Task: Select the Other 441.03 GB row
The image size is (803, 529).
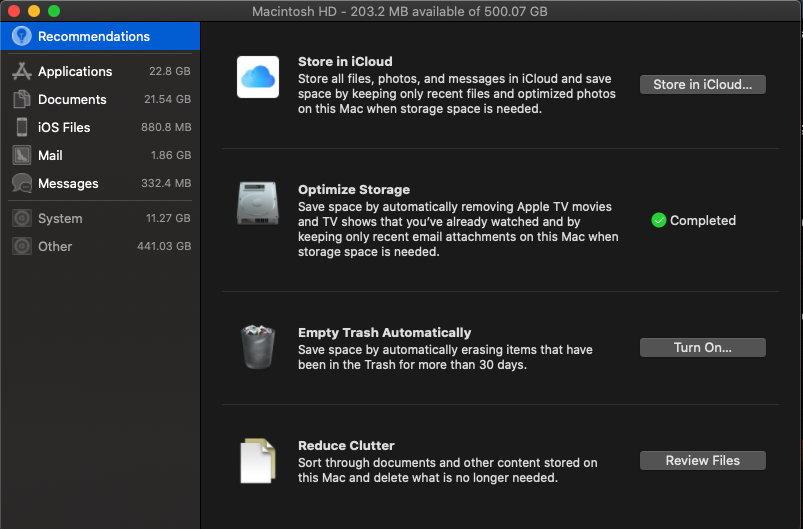Action: tap(100, 246)
